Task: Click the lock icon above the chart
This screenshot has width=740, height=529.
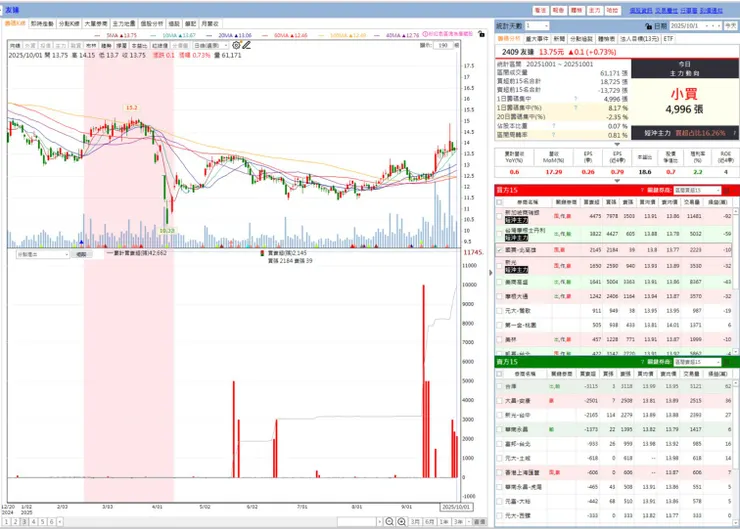Action: point(481,34)
